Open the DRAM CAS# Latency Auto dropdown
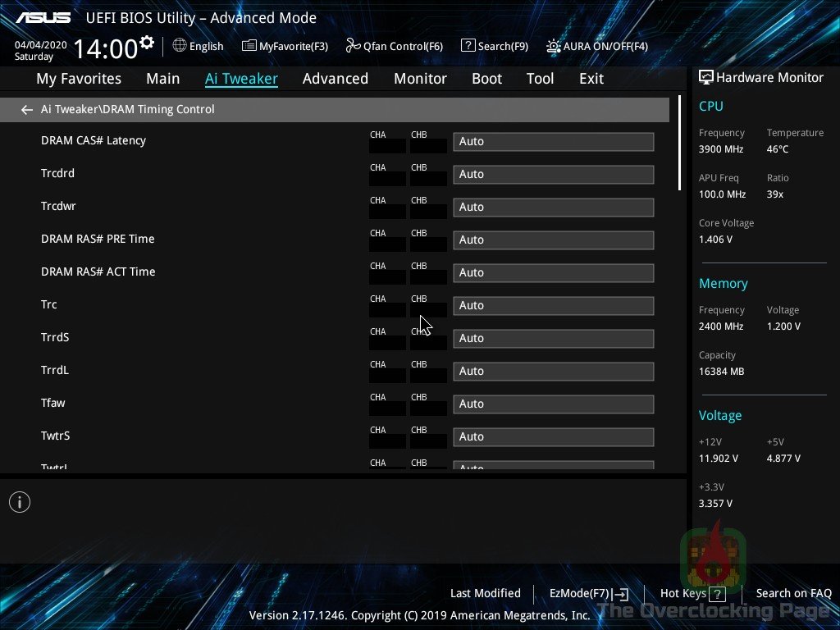The image size is (840, 630). pyautogui.click(x=553, y=141)
